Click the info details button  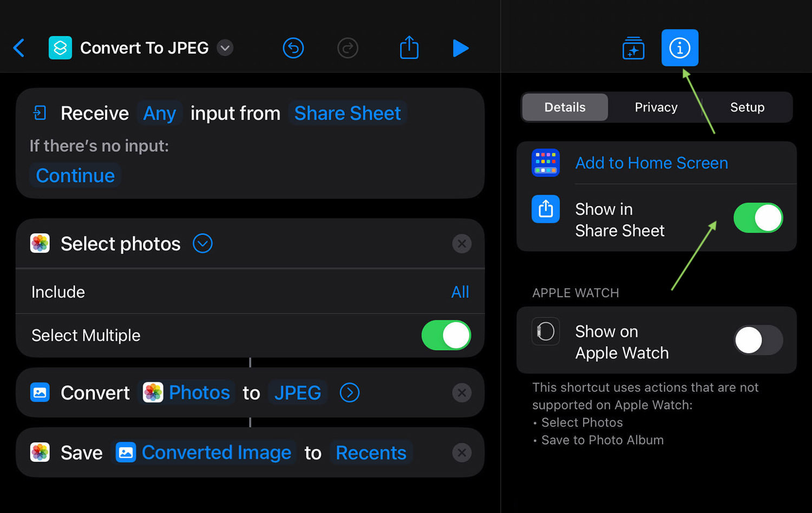pos(680,48)
